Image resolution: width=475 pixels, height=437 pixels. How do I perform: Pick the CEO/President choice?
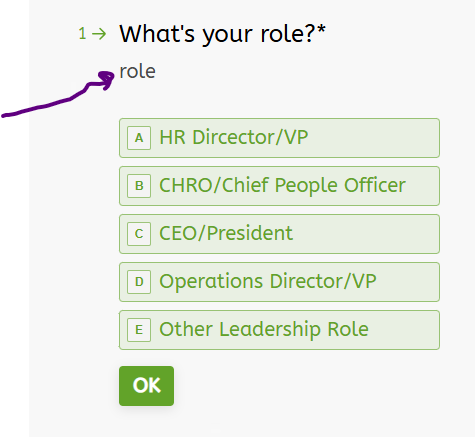279,234
